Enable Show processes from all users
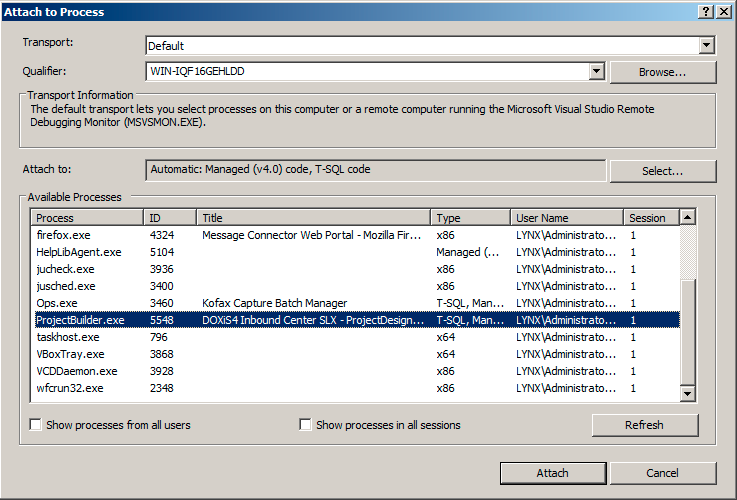Image resolution: width=737 pixels, height=500 pixels. click(x=36, y=425)
